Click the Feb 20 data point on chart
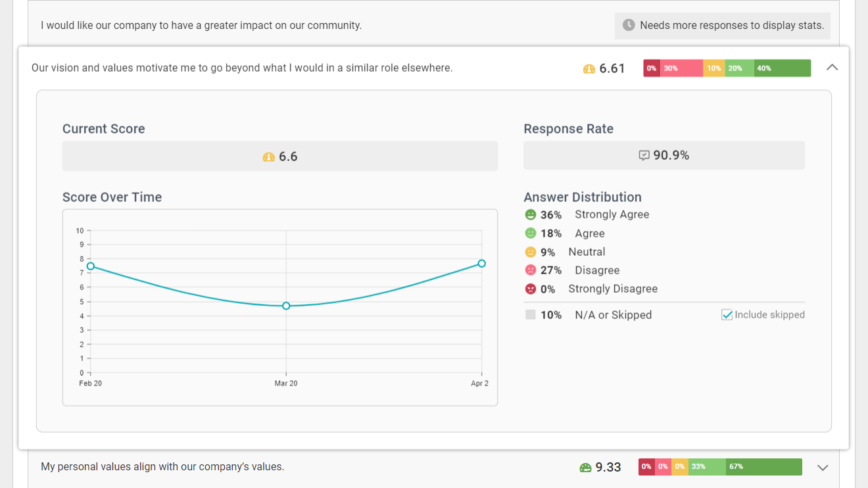Viewport: 868px width, 488px height. coord(91,266)
